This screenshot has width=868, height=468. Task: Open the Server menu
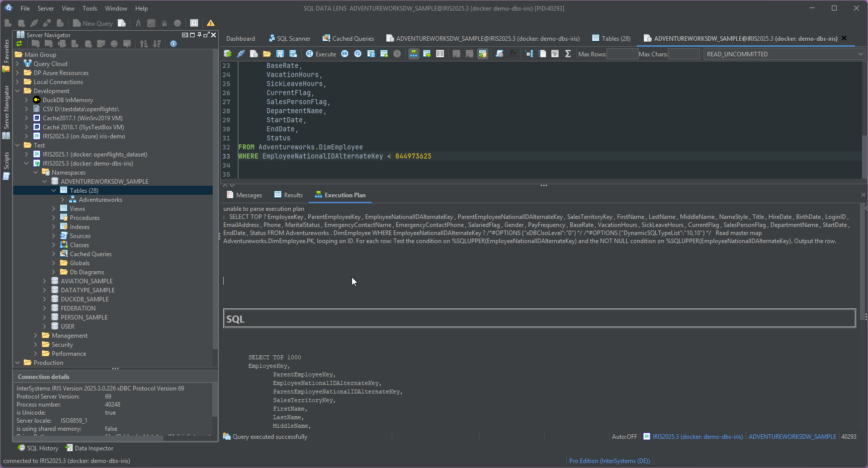point(46,8)
